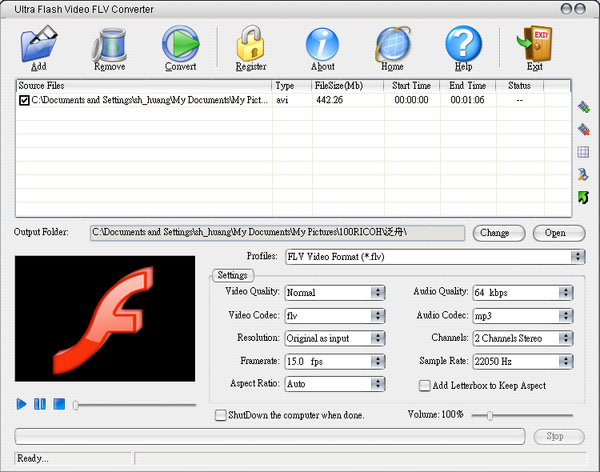Open the Framerate dropdown

[x=335, y=361]
